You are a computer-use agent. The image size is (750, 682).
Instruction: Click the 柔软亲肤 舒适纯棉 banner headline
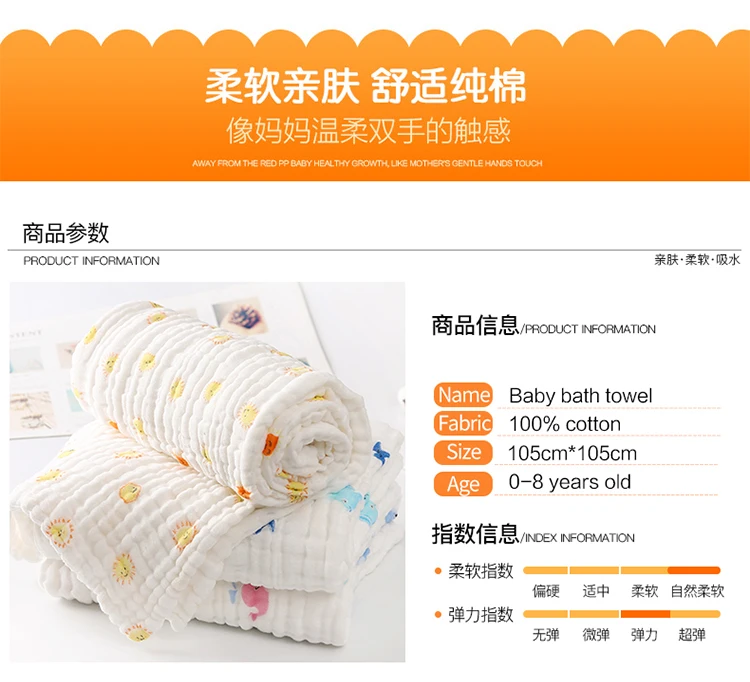[x=366, y=87]
